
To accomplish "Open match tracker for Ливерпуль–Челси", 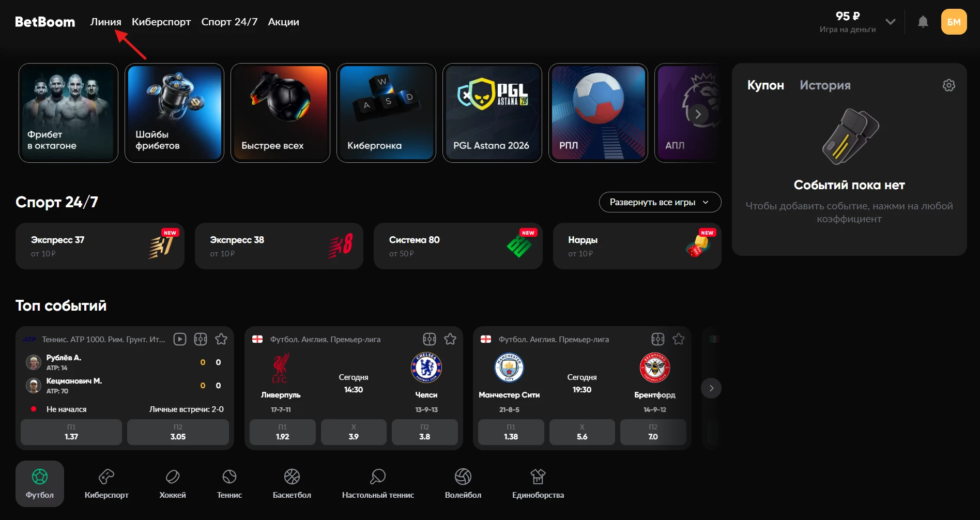I will point(430,339).
